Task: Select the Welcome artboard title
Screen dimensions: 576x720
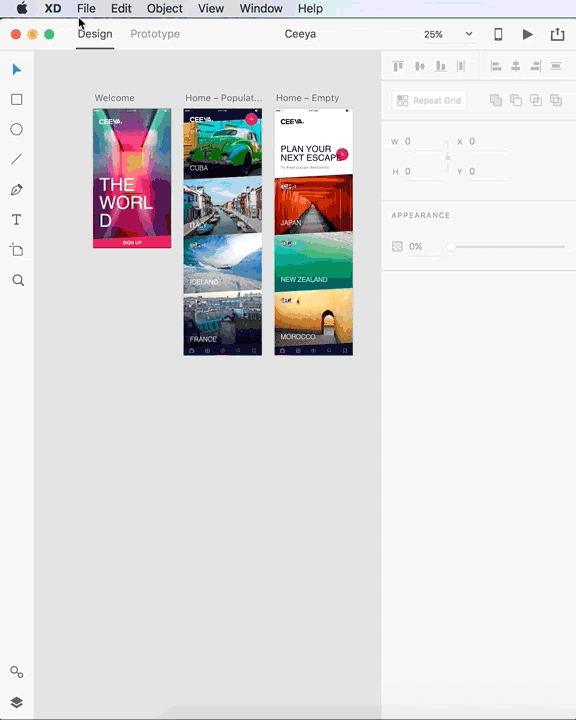Action: pos(114,98)
